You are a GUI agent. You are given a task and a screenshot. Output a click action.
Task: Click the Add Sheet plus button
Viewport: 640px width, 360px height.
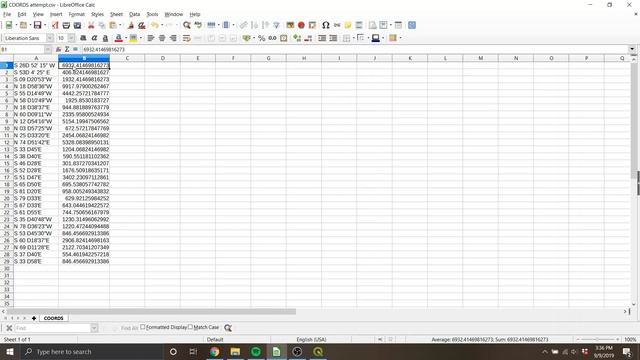tap(34, 318)
